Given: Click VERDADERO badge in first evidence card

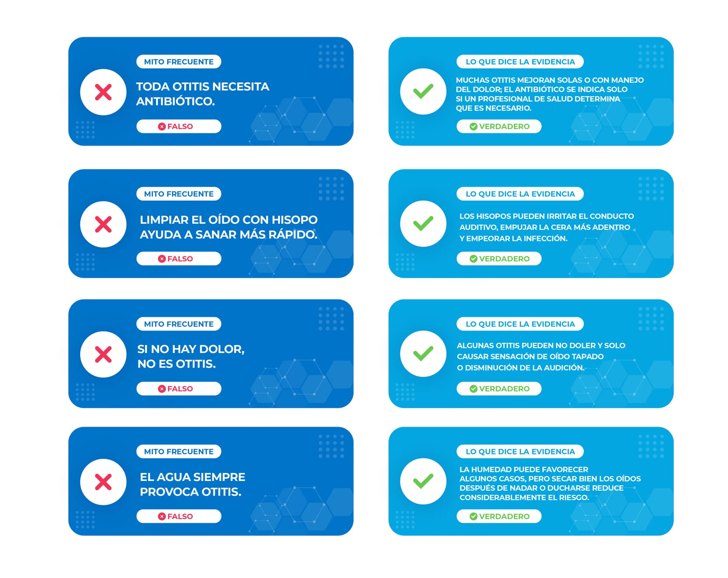Looking at the screenshot, I should 499,126.
